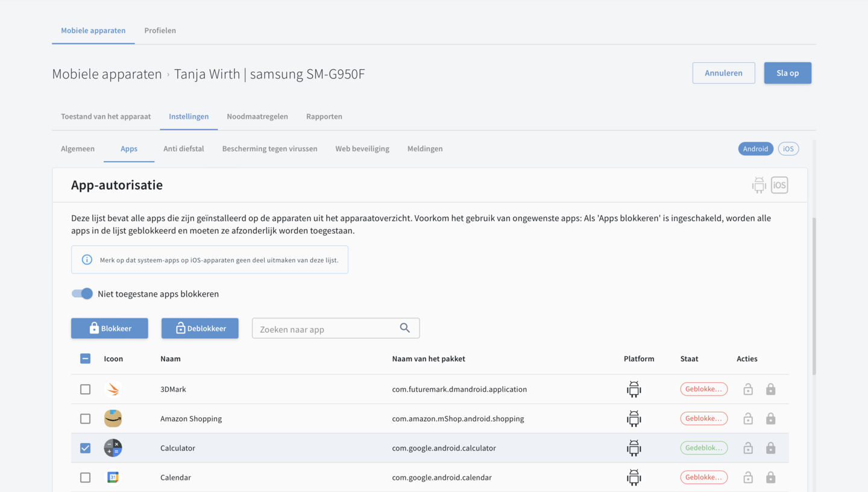Click the info icon in the iOS notice
Screen dimensions: 868x492
pos(87,260)
